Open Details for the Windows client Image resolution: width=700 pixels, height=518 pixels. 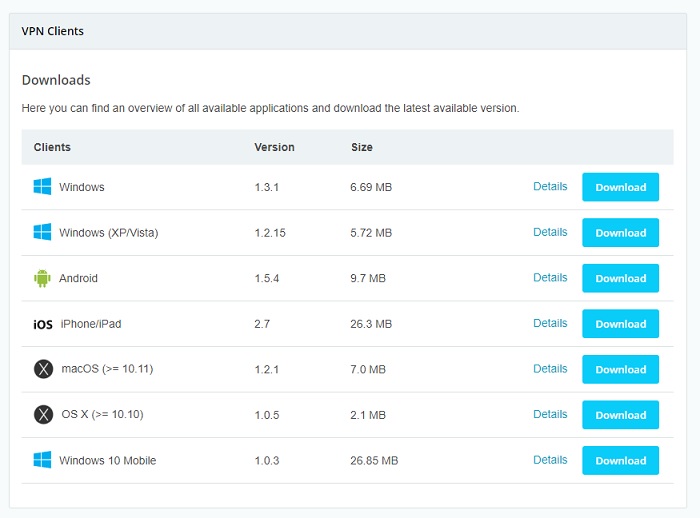550,186
